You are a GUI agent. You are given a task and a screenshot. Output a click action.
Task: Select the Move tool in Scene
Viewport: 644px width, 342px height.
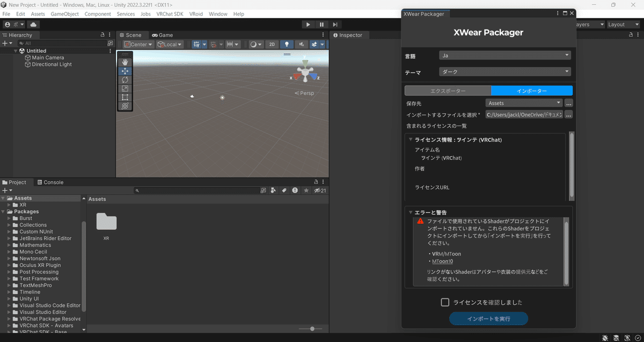[x=125, y=71]
